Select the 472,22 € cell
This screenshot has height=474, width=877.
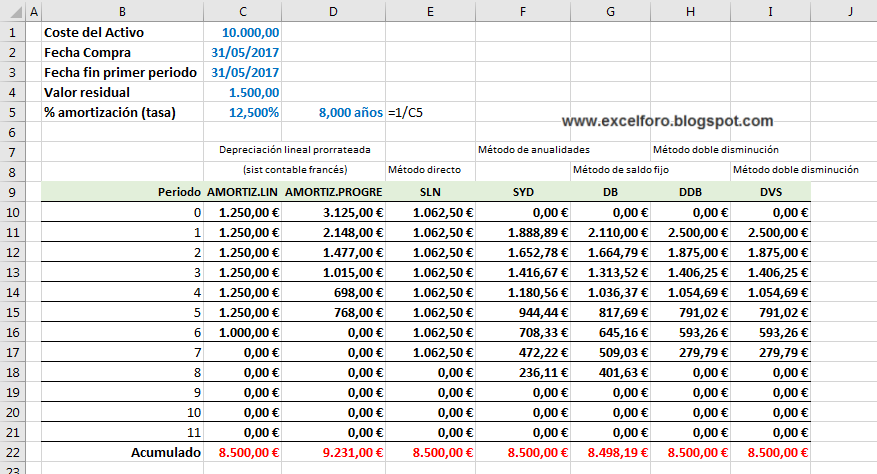click(x=523, y=353)
